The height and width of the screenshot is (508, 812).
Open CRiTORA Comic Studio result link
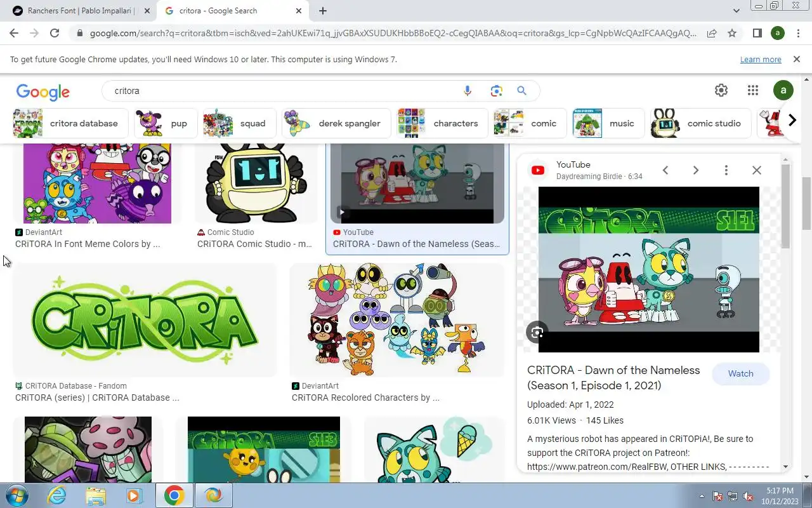click(x=254, y=244)
